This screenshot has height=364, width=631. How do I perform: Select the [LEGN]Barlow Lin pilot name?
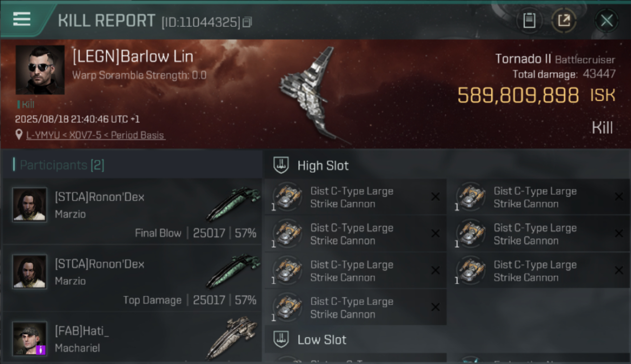tap(133, 56)
